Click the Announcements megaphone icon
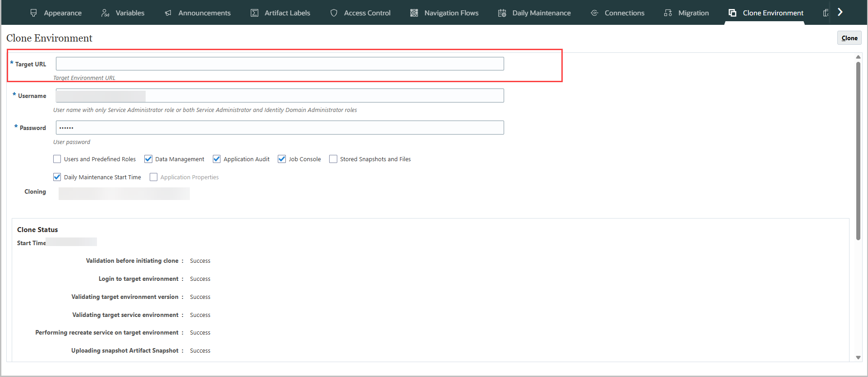This screenshot has width=868, height=377. (168, 13)
